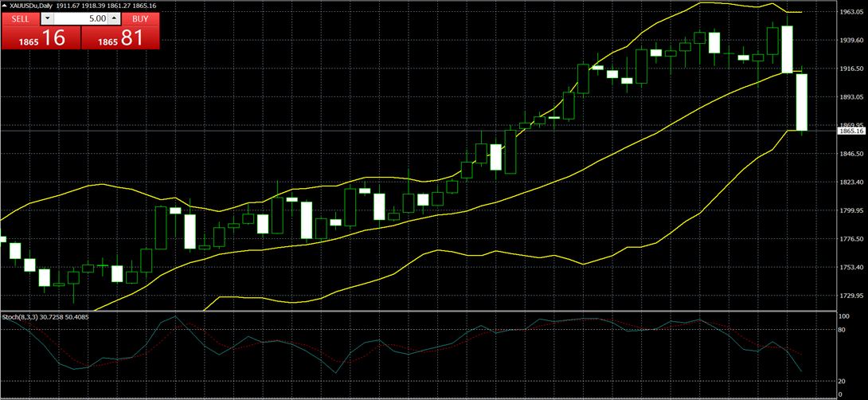Click the 1916.50 price axis label

tap(851, 69)
